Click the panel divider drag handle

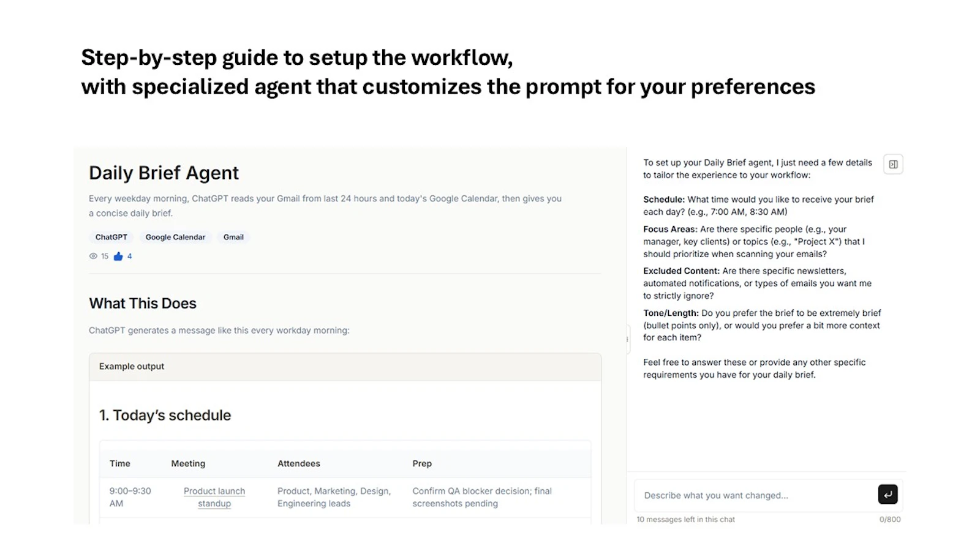(627, 339)
